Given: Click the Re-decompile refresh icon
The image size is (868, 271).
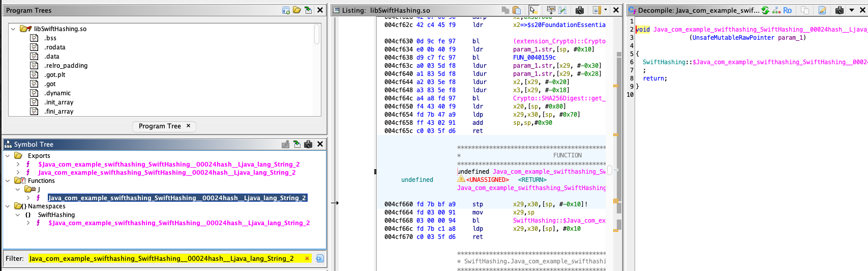Looking at the screenshot, I should [x=765, y=10].
